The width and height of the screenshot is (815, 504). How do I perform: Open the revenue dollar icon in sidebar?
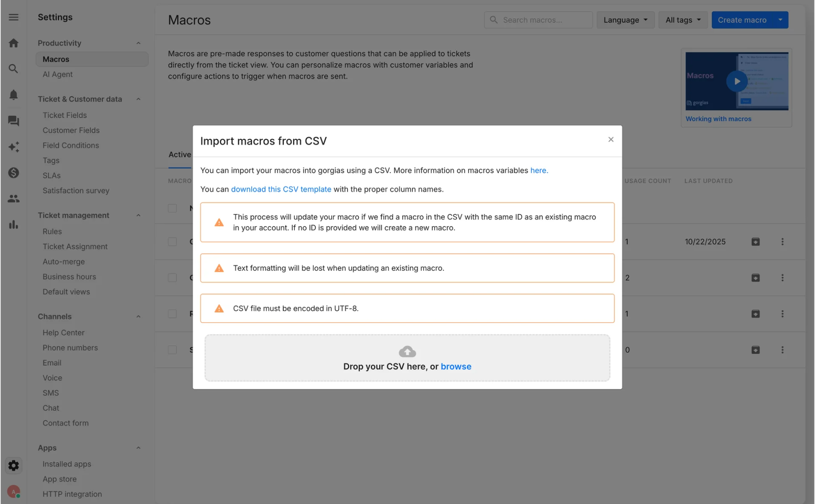pos(13,173)
